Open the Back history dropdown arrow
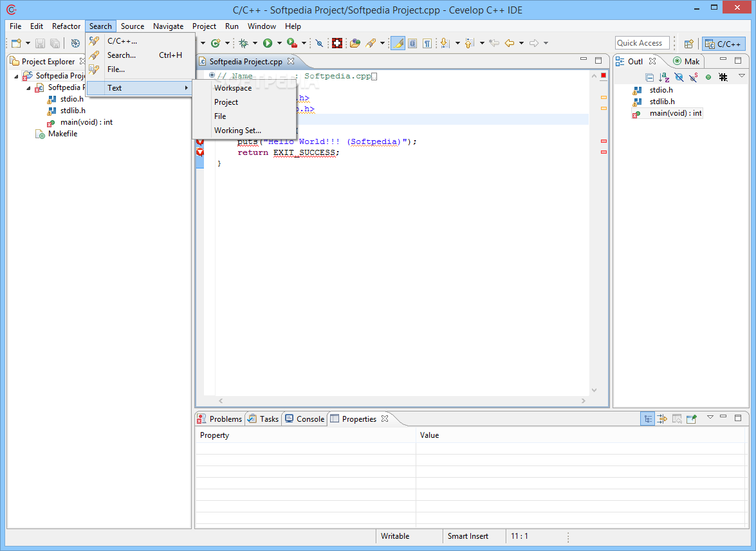This screenshot has height=551, width=756. (521, 43)
